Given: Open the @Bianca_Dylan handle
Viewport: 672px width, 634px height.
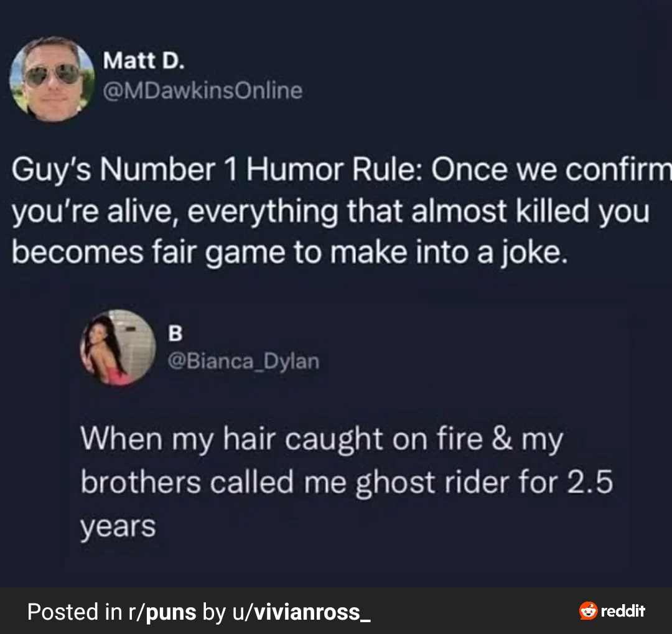Looking at the screenshot, I should [243, 361].
